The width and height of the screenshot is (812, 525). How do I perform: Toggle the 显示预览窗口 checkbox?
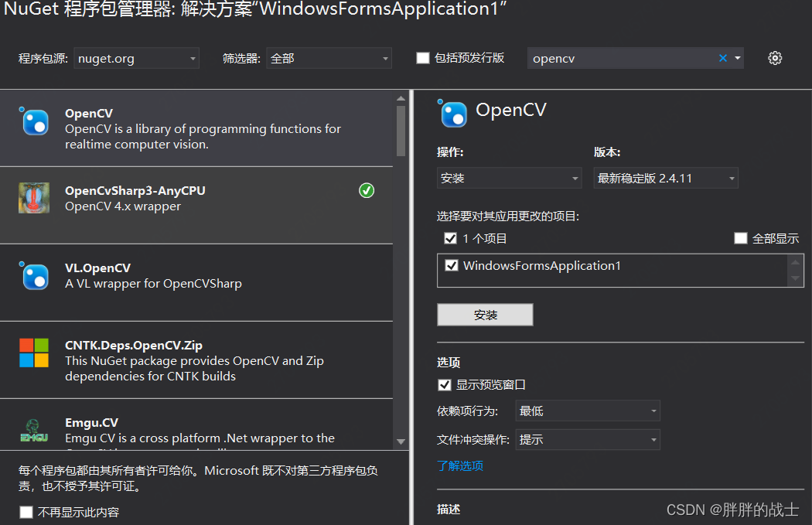click(445, 385)
